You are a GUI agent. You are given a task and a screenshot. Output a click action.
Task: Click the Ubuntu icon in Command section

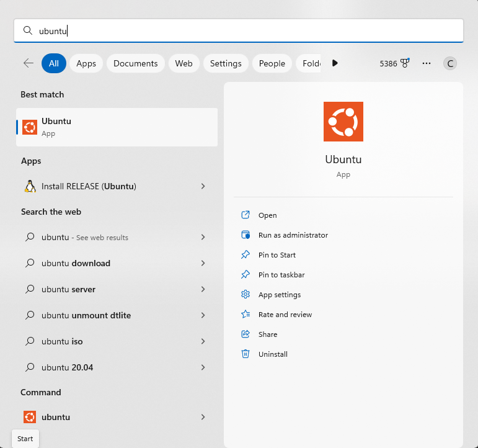point(30,417)
